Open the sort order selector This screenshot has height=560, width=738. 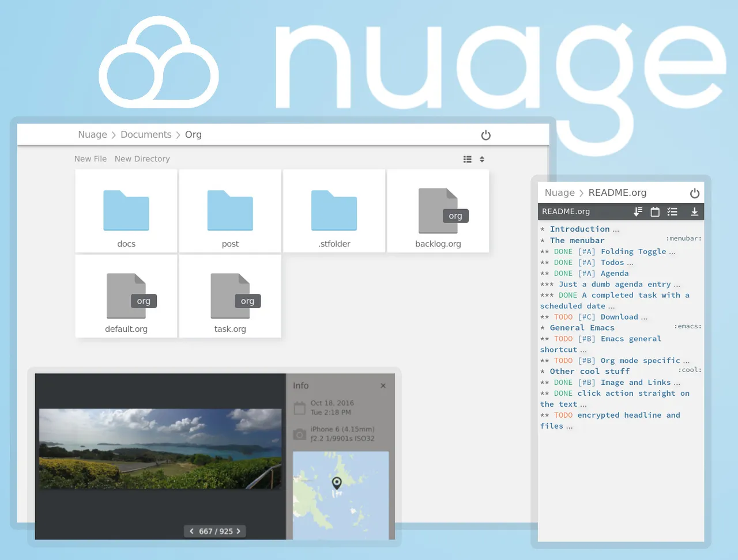(482, 159)
